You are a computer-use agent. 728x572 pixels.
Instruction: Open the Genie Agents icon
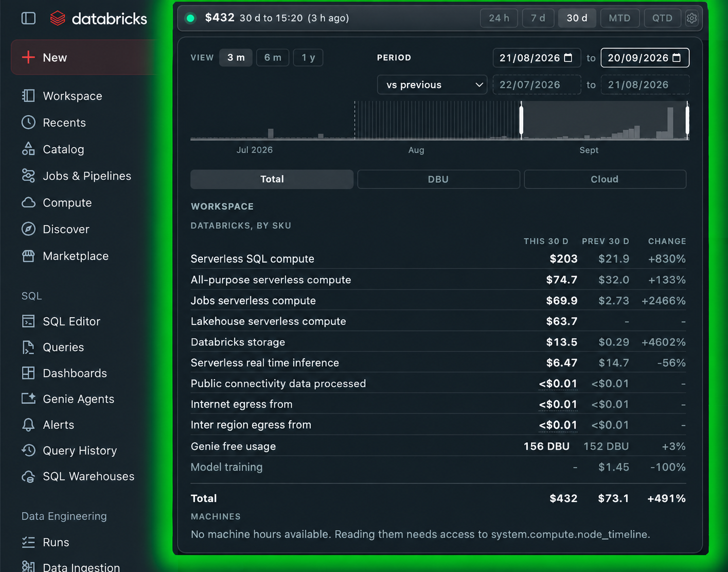coord(28,398)
